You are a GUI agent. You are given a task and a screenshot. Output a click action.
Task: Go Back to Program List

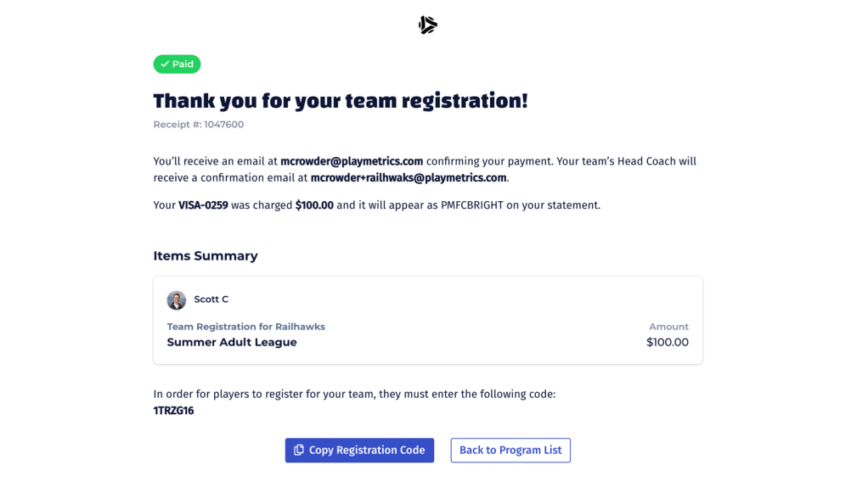pyautogui.click(x=510, y=451)
